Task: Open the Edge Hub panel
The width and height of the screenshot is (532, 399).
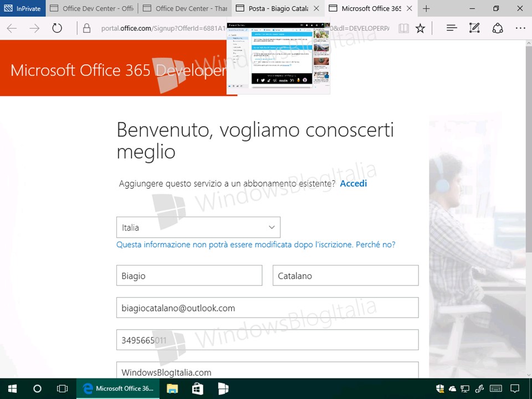Action: tap(452, 28)
